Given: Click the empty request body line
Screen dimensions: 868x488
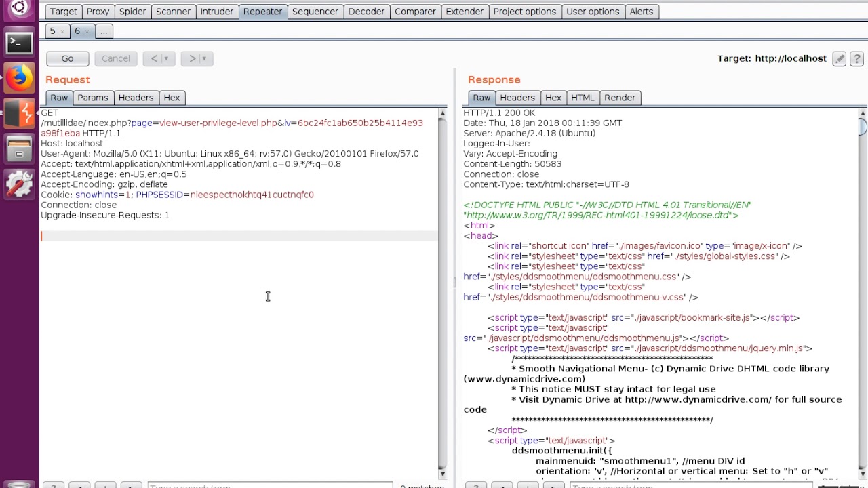Looking at the screenshot, I should (x=239, y=236).
